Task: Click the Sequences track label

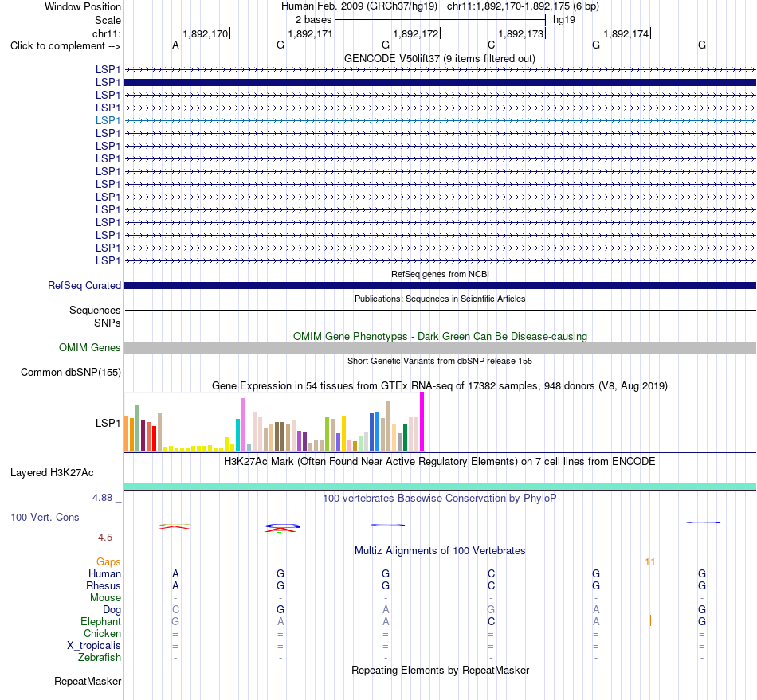Action: (x=95, y=311)
